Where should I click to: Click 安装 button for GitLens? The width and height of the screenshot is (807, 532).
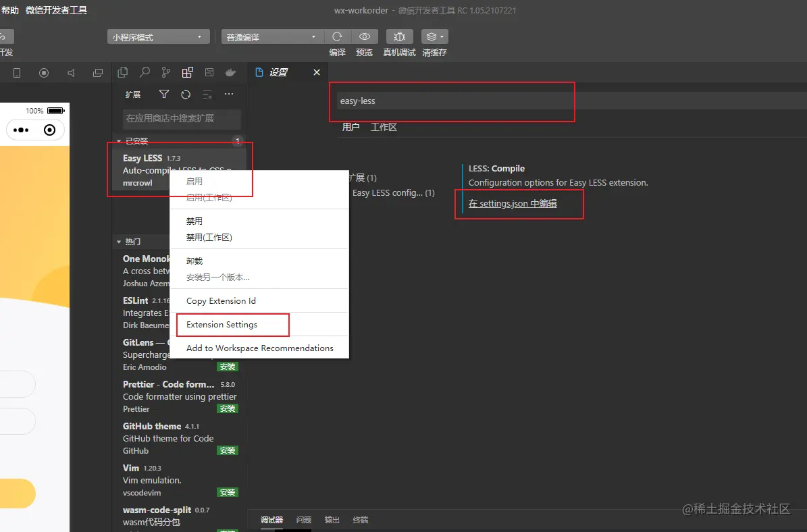tap(228, 367)
